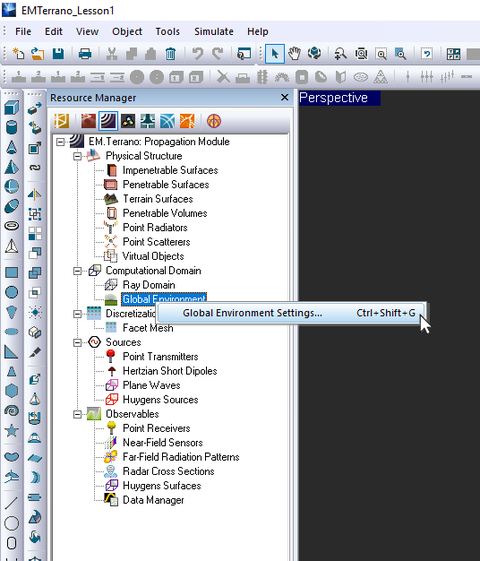Click the Undo arrow icon
This screenshot has height=561, width=480.
point(197,54)
